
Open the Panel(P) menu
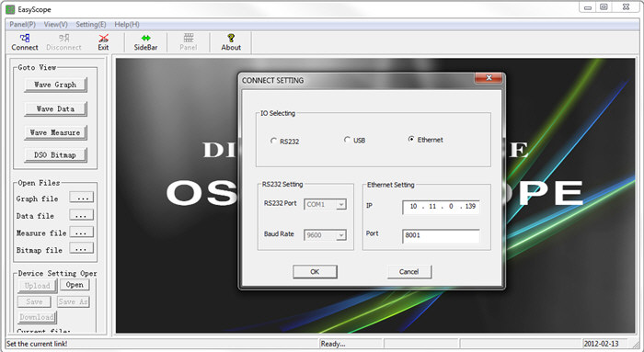pos(23,24)
